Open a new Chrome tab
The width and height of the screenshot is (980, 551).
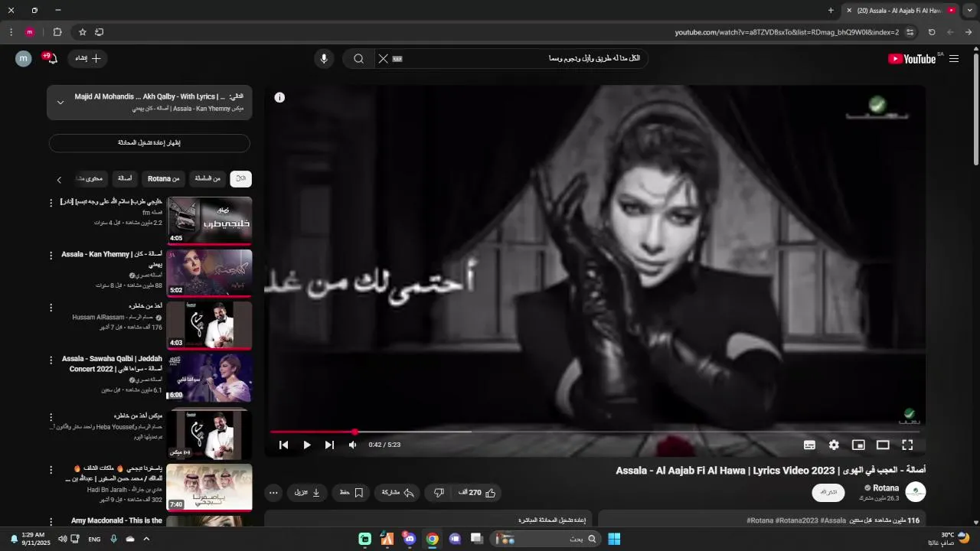pyautogui.click(x=831, y=11)
